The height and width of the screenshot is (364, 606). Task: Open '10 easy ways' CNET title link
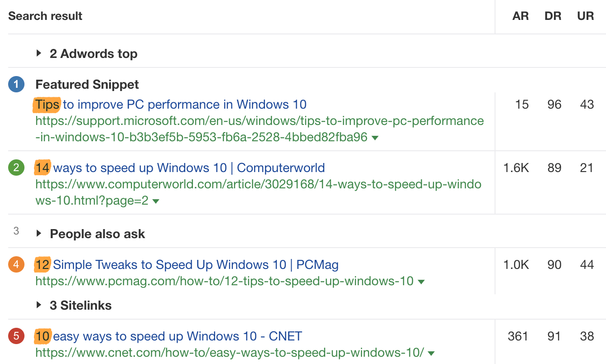(x=168, y=336)
